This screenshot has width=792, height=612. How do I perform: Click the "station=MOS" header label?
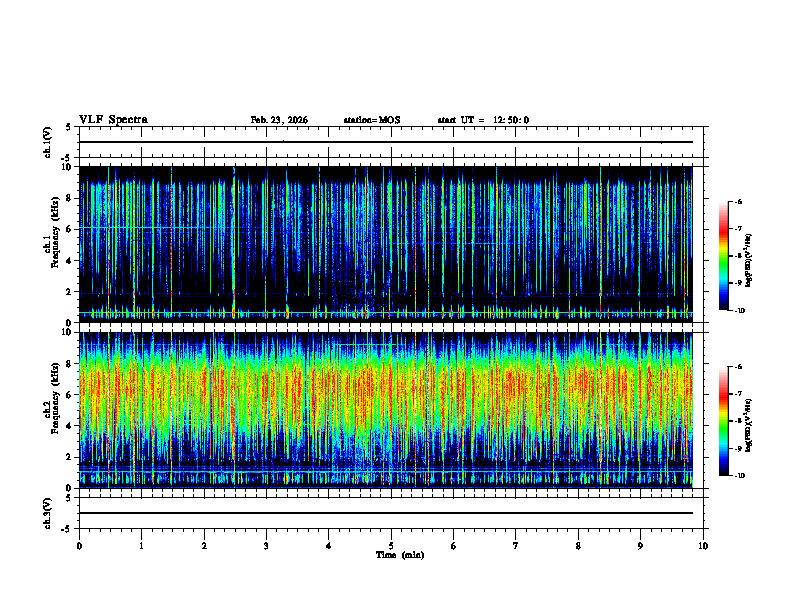pyautogui.click(x=372, y=120)
